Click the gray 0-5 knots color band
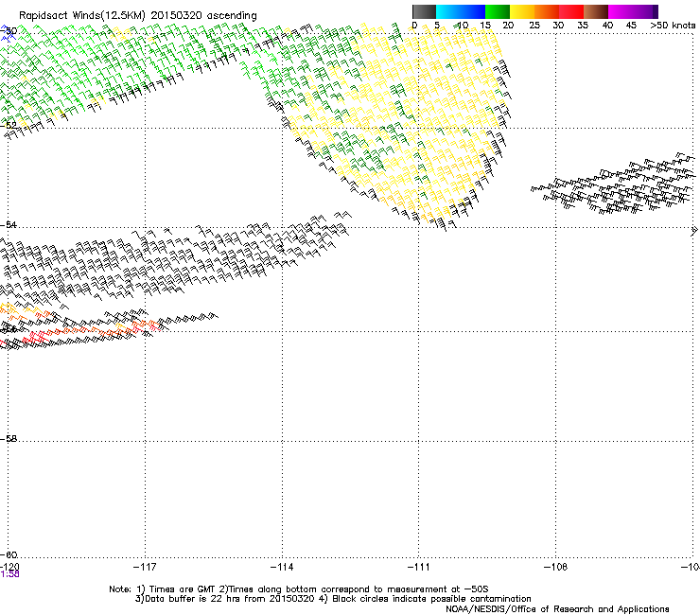The height and width of the screenshot is (615, 700). click(x=424, y=11)
